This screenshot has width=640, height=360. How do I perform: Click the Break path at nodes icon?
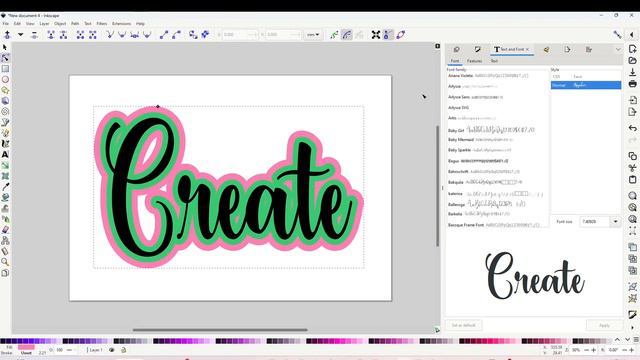pyautogui.click(x=64, y=35)
